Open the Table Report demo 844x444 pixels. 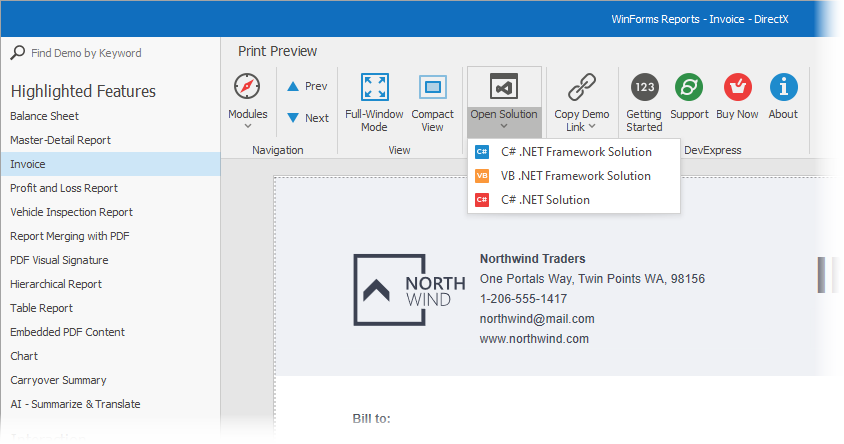tap(110, 308)
